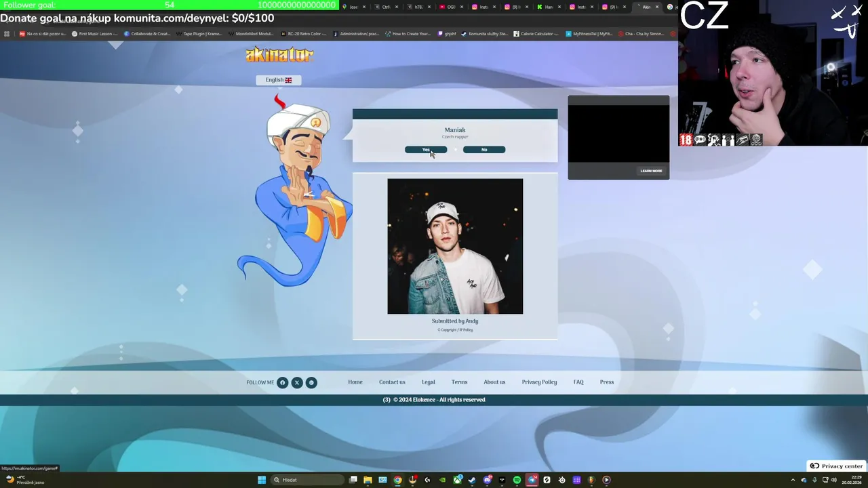Open the Contact us footer link
This screenshot has height=488, width=868.
pyautogui.click(x=392, y=382)
